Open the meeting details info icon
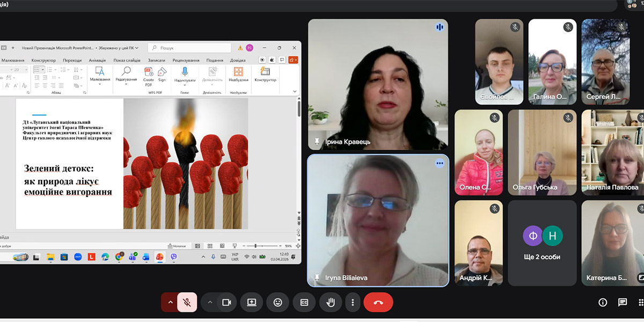Viewport: 644px width, 322px height. pos(602,302)
